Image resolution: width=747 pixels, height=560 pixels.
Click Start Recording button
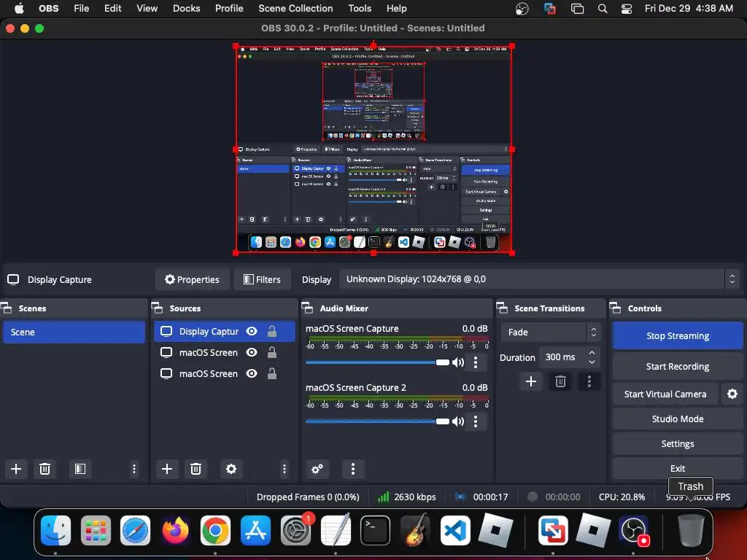click(678, 367)
